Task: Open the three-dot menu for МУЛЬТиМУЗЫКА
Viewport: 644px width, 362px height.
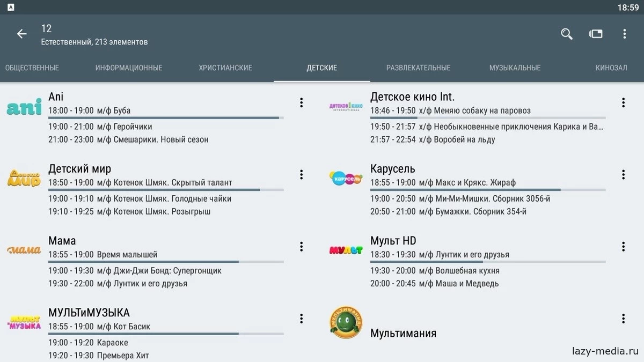Action: [x=302, y=319]
